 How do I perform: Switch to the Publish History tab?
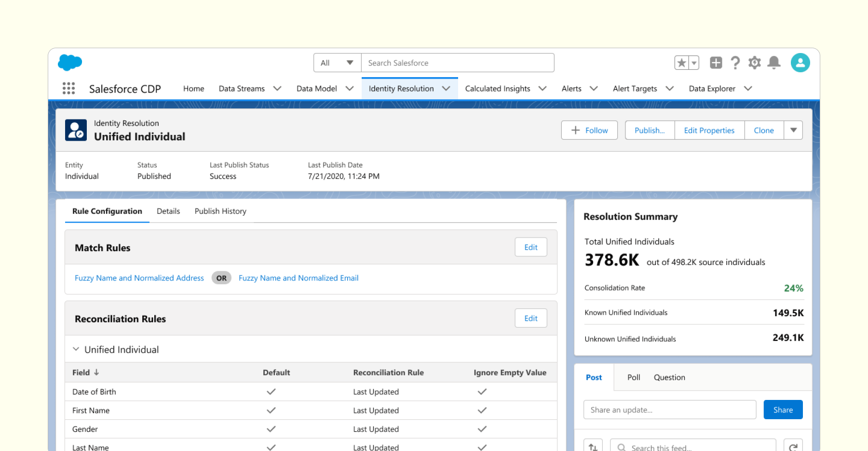220,211
